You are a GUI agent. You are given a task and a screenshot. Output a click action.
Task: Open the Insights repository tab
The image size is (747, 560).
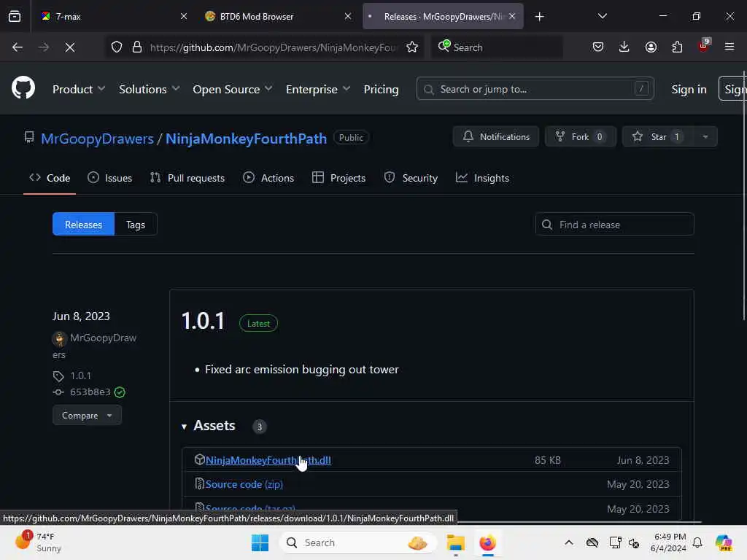[483, 178]
